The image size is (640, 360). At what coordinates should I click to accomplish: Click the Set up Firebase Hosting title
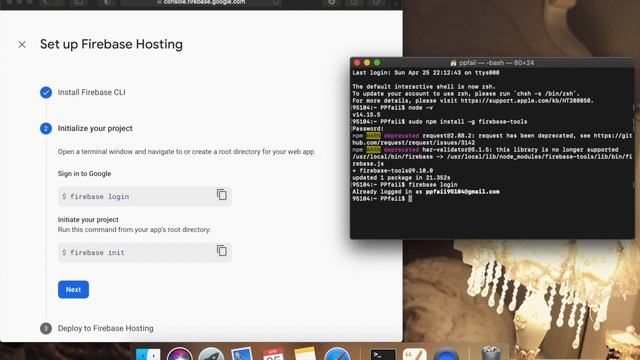tap(111, 44)
